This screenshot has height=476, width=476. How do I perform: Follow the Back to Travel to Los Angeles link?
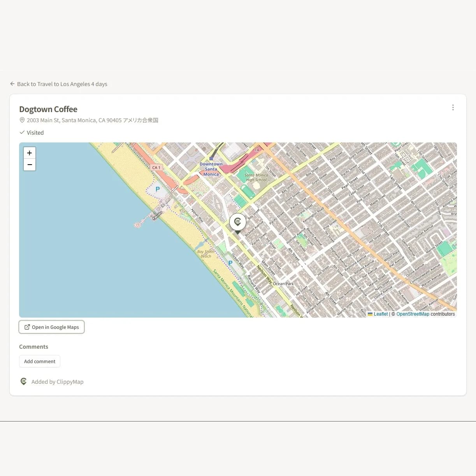62,84
